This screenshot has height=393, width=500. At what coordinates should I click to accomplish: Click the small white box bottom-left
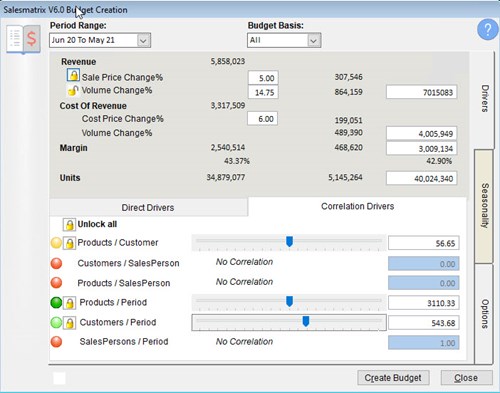coord(59,378)
